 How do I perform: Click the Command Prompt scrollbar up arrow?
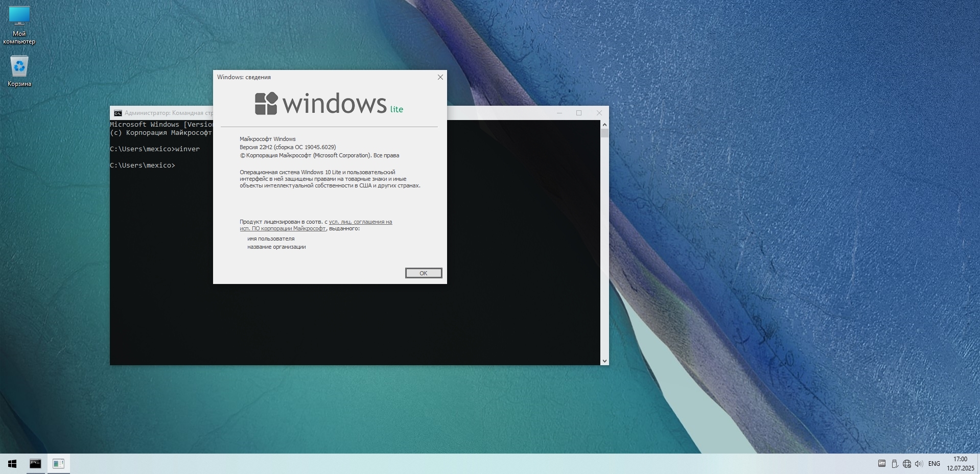pyautogui.click(x=604, y=124)
